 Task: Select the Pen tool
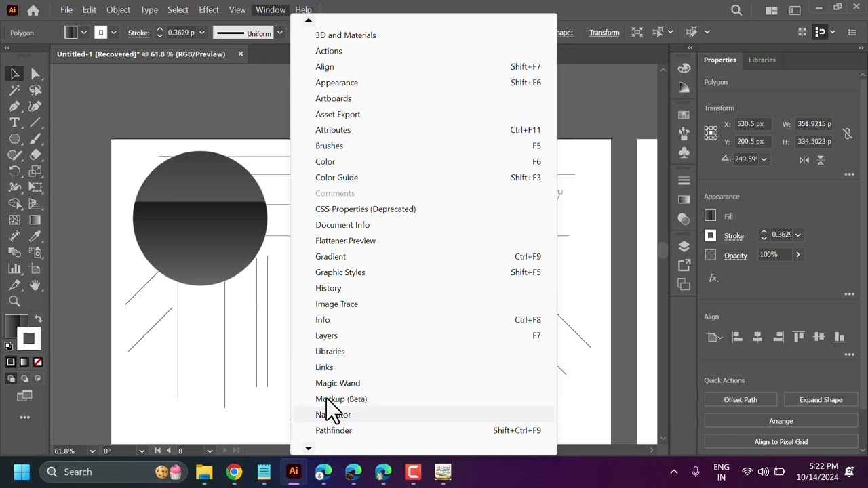pyautogui.click(x=14, y=106)
